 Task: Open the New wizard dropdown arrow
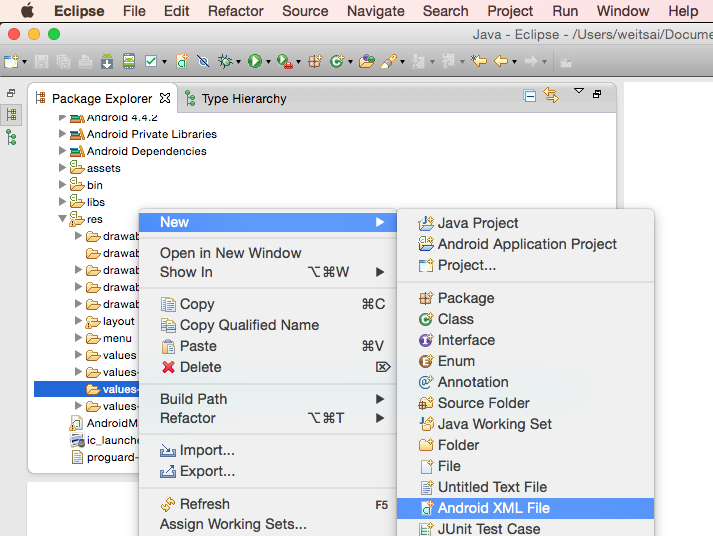tap(24, 62)
